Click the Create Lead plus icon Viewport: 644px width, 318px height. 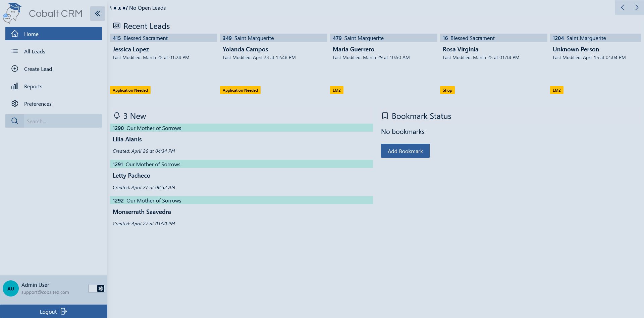[15, 69]
